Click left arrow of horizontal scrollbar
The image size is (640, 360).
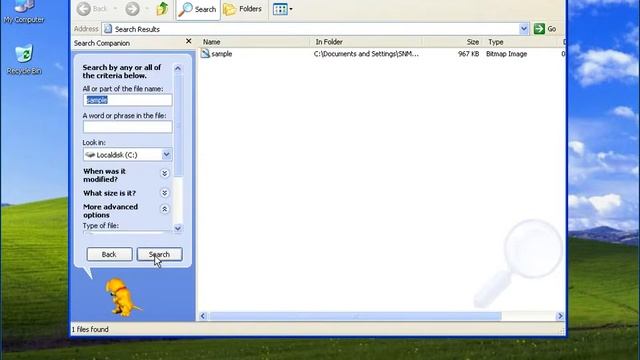click(x=203, y=316)
